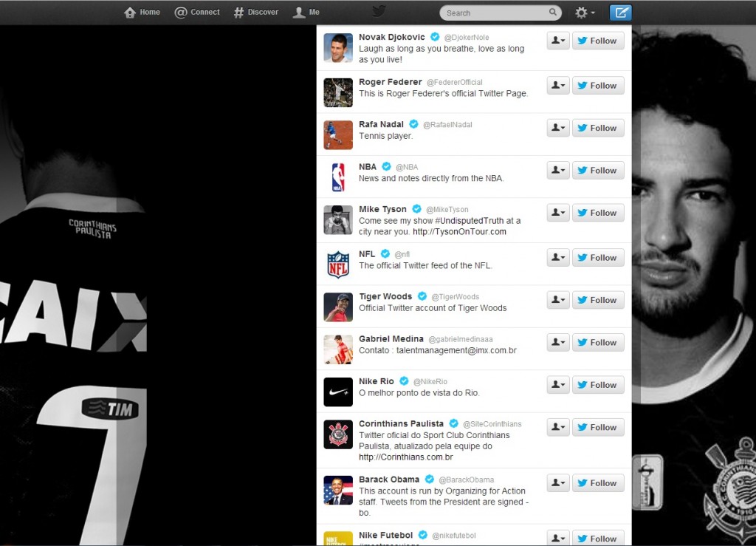This screenshot has height=546, width=756.
Task: Follow Corinthians Paulista
Action: pyautogui.click(x=598, y=428)
